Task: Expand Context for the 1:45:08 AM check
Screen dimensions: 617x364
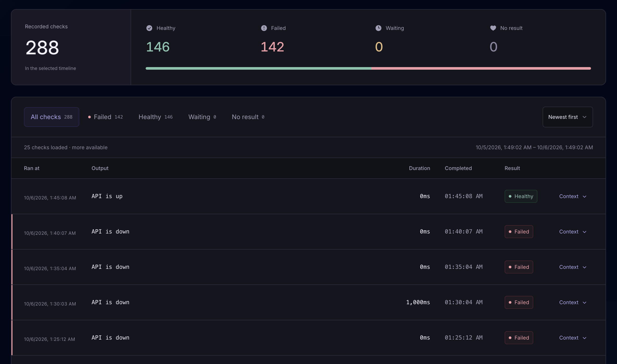Action: tap(573, 196)
